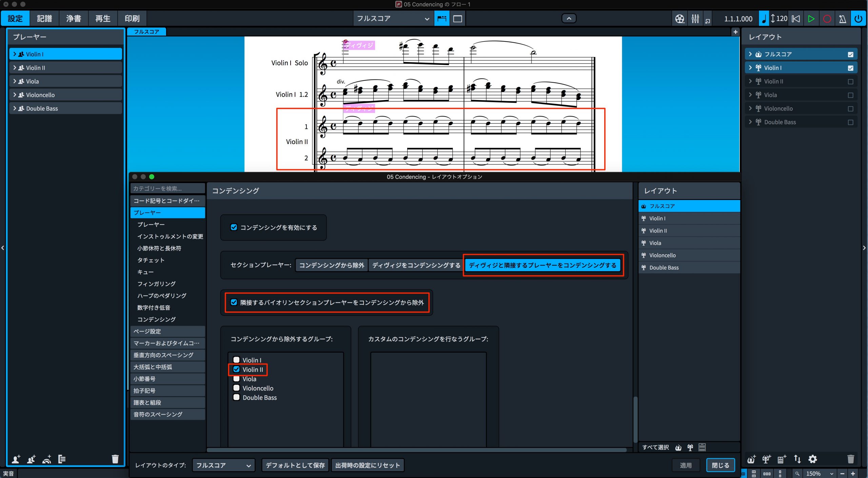Click コンデンシングから除外 option button
The image size is (868, 478).
(332, 265)
